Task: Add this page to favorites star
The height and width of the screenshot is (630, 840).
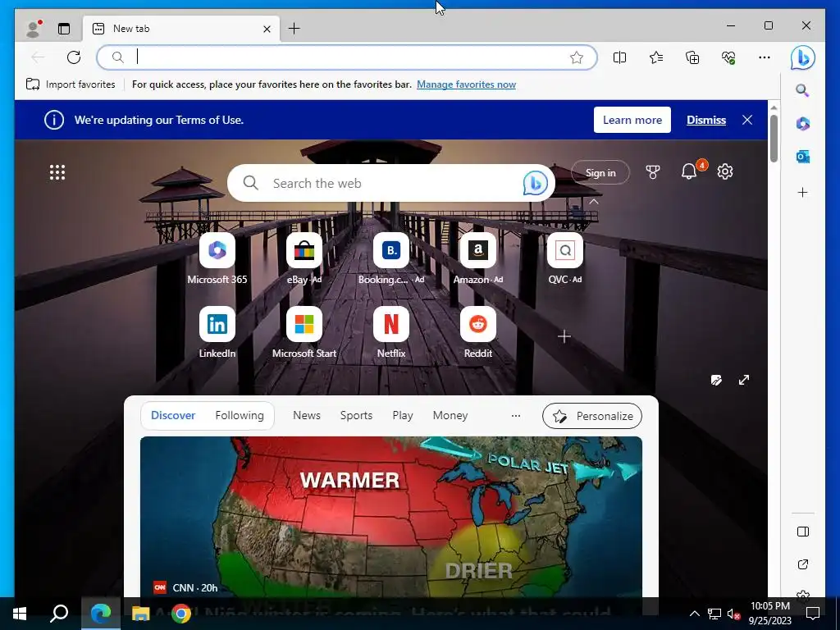Action: (x=577, y=57)
